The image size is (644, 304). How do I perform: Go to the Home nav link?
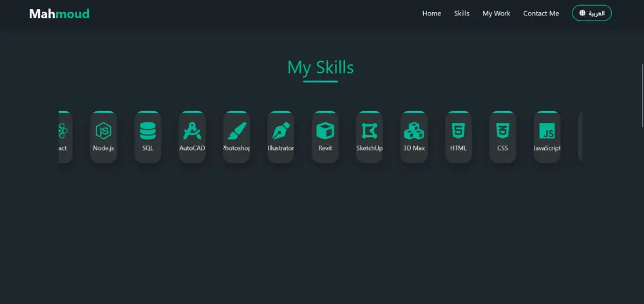[431, 14]
